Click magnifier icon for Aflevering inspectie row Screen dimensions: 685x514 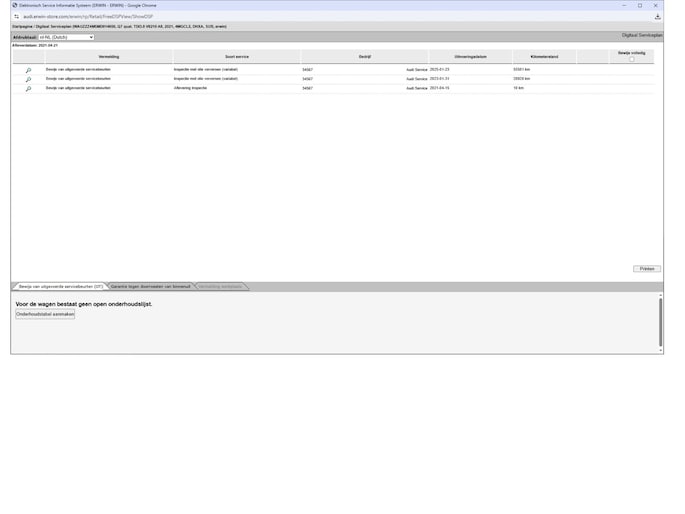coord(28,89)
